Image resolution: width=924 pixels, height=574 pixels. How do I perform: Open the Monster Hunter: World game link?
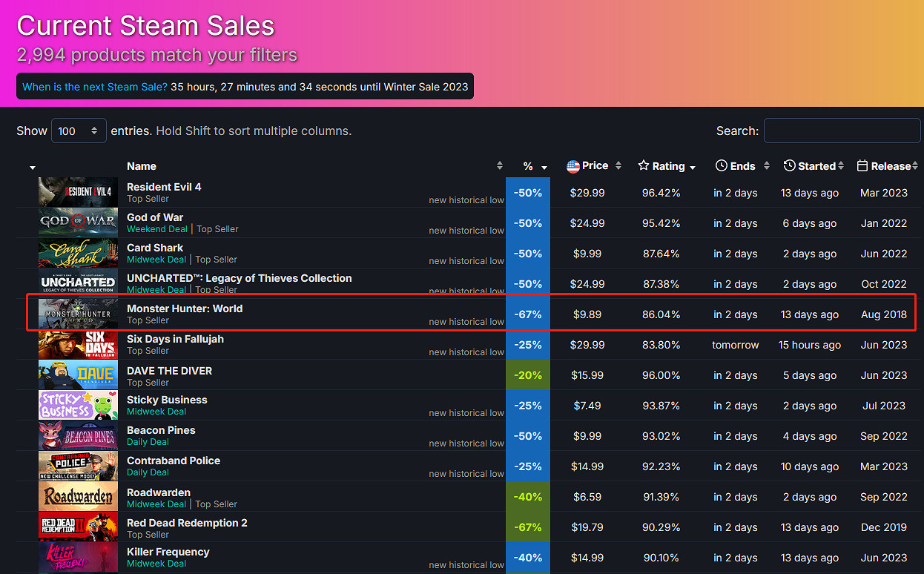[185, 309]
